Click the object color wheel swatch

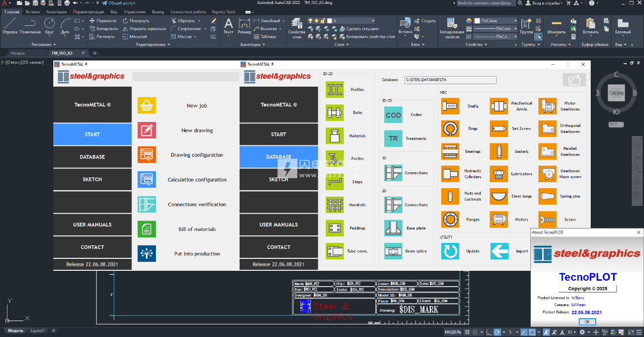(469, 21)
